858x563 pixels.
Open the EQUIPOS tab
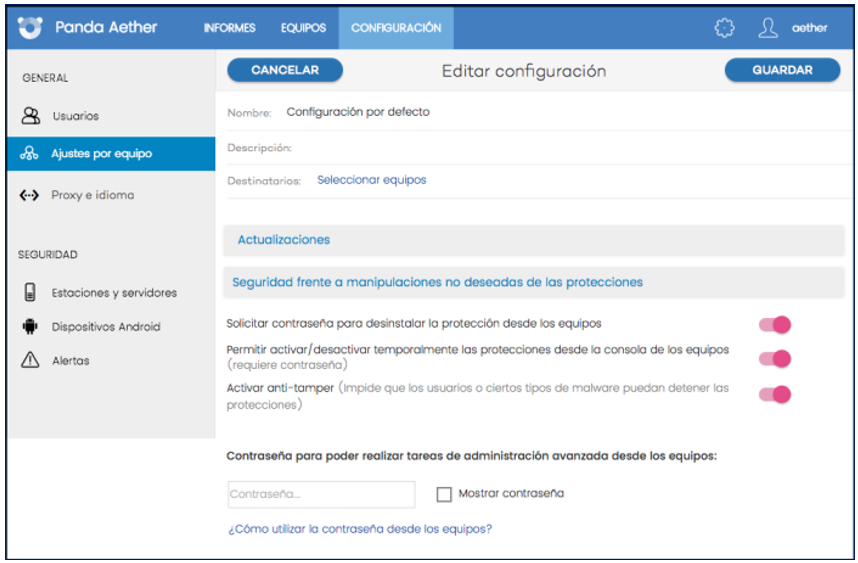pos(303,28)
